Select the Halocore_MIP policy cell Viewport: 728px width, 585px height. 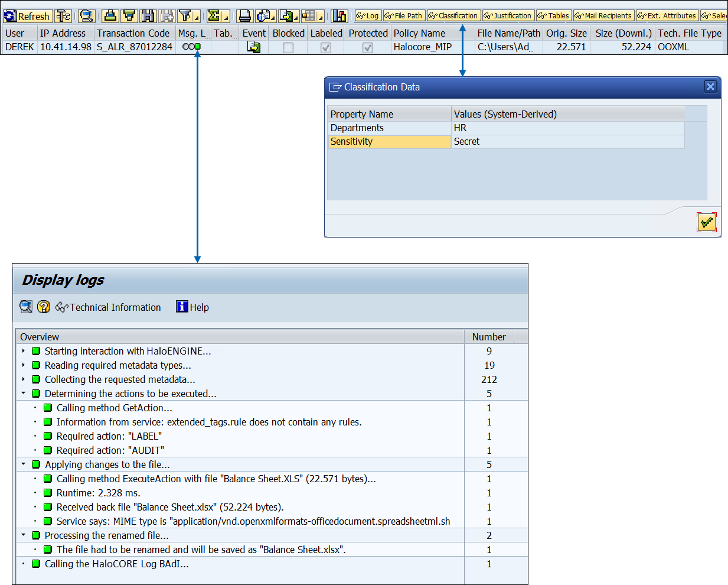pos(433,47)
